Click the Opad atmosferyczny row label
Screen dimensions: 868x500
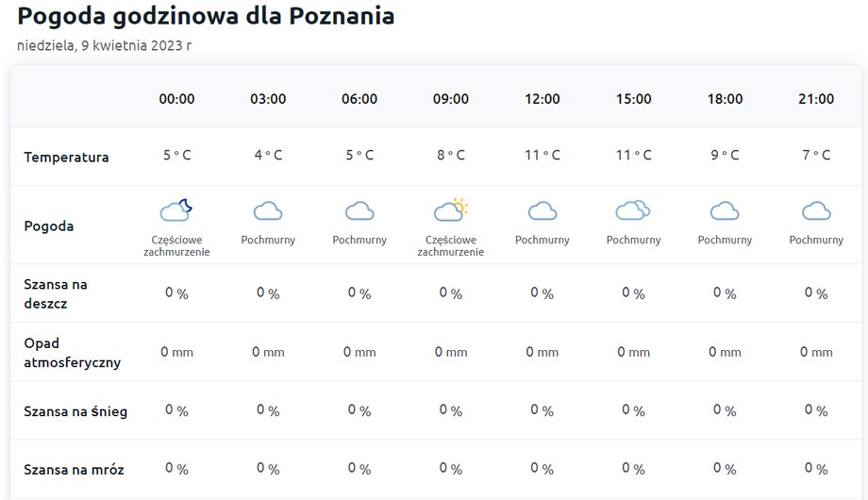coord(72,353)
